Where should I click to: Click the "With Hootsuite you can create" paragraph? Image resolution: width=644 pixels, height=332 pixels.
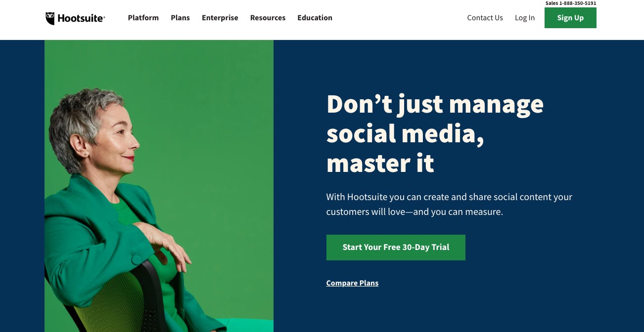coord(449,204)
